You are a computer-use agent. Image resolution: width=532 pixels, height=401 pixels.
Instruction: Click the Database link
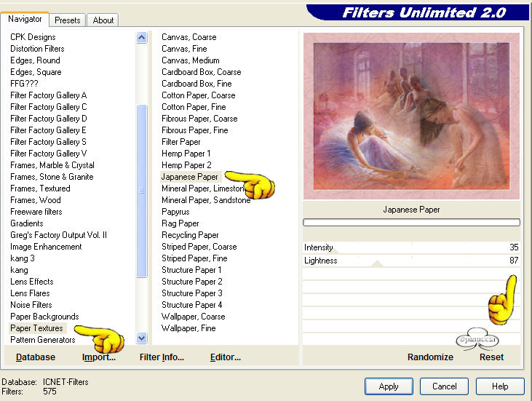point(36,357)
